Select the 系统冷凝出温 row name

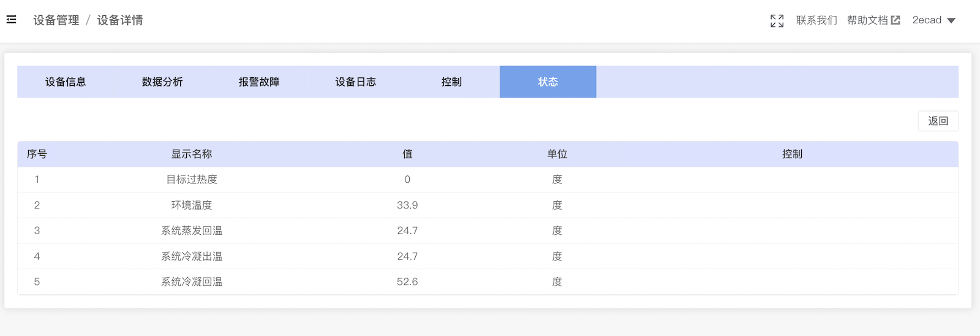click(192, 256)
